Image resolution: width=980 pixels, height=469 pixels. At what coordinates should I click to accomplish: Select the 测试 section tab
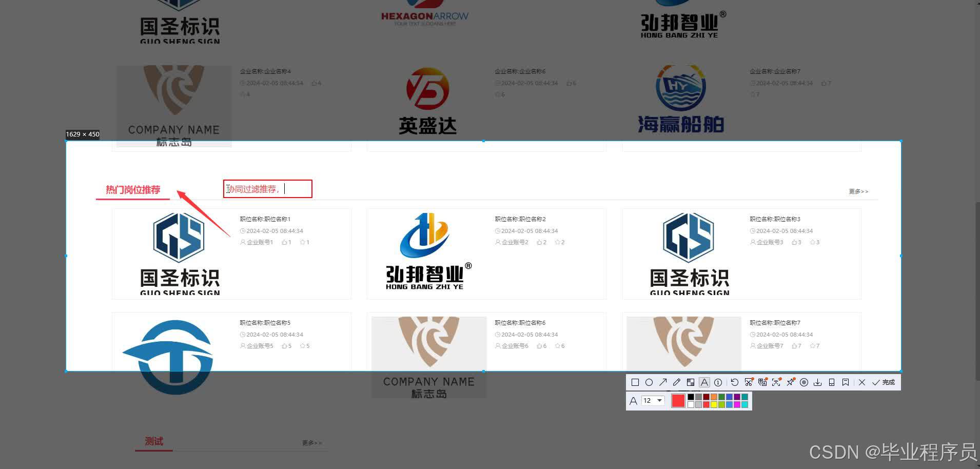[154, 441]
